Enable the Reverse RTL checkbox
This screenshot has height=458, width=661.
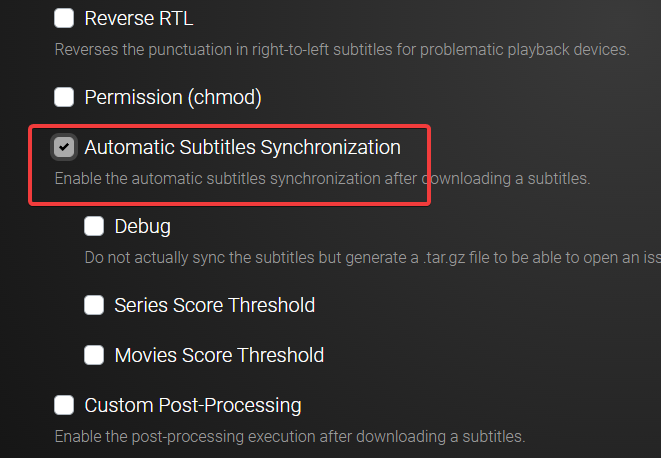pyautogui.click(x=64, y=18)
